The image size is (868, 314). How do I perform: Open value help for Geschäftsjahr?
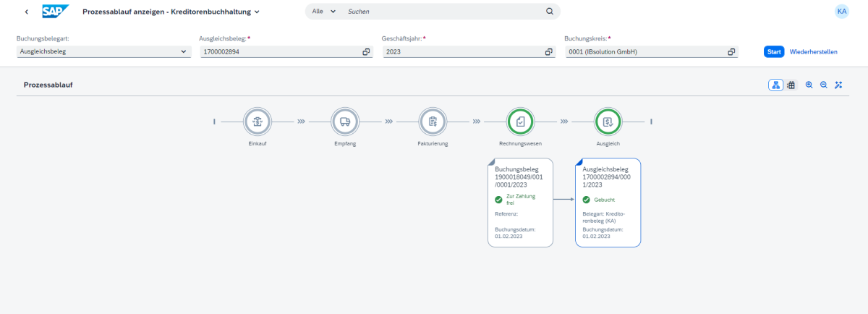(x=549, y=52)
